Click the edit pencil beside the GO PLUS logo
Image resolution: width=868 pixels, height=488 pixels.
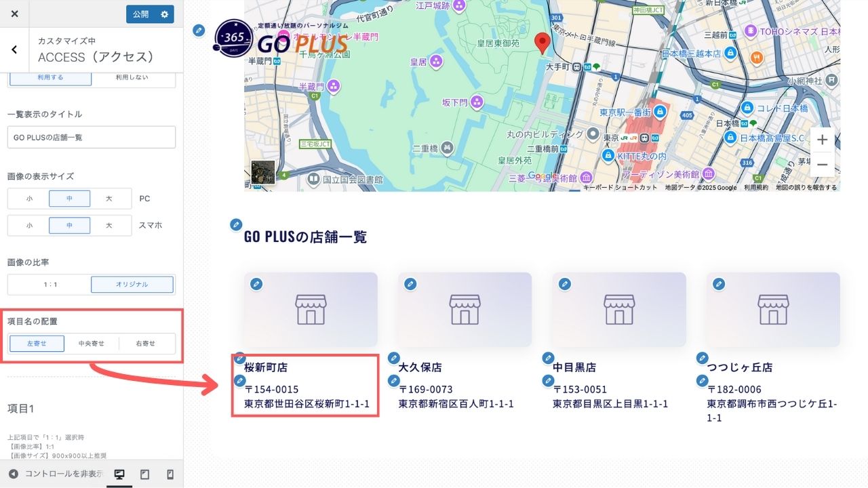(x=199, y=30)
